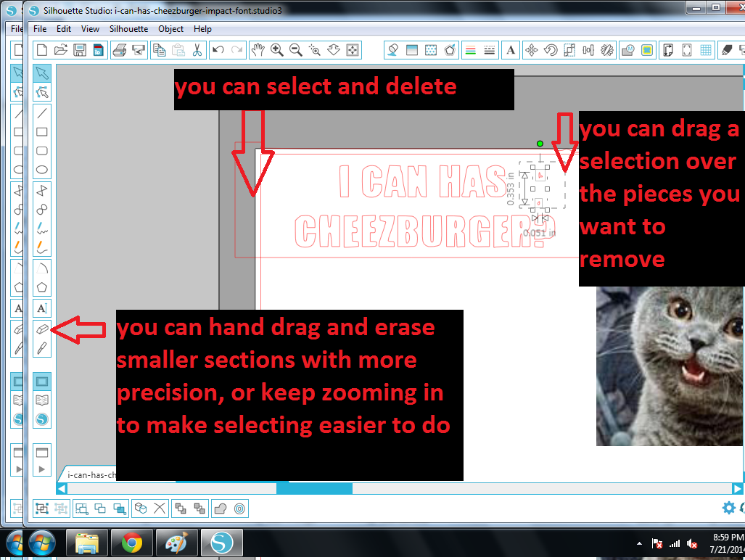This screenshot has height=560, width=745.
Task: Open preferences with the gear icon
Action: tap(728, 508)
